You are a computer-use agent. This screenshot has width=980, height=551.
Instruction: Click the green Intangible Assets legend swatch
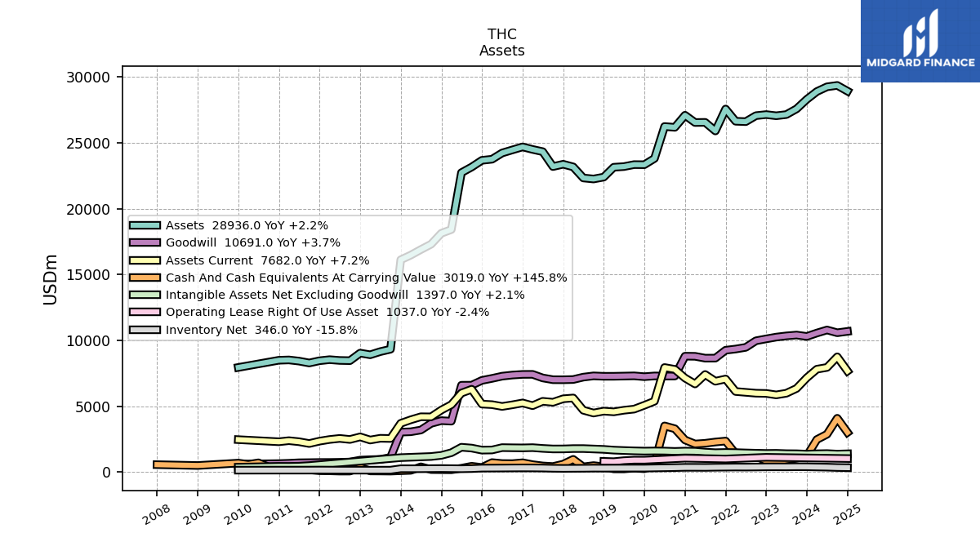145,295
